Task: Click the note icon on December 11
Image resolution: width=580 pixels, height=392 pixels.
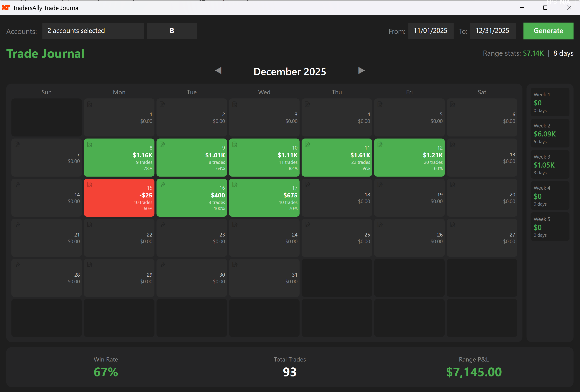Action: (307, 144)
